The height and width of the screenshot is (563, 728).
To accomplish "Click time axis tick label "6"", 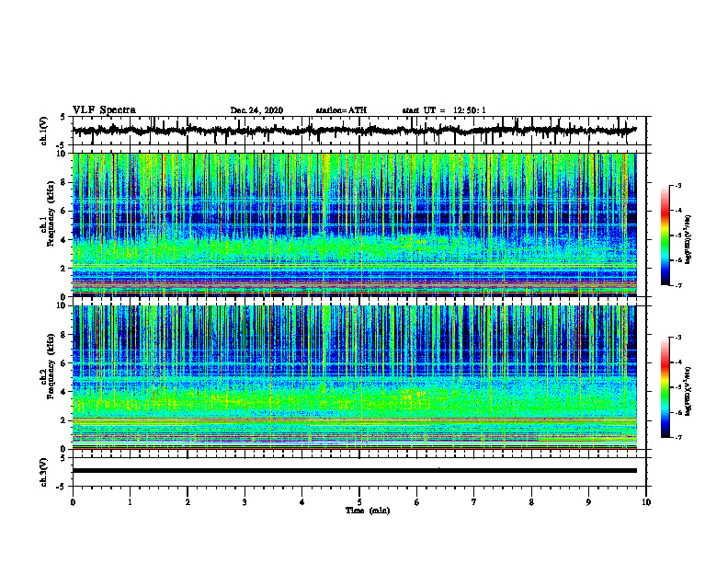I will coord(417,502).
